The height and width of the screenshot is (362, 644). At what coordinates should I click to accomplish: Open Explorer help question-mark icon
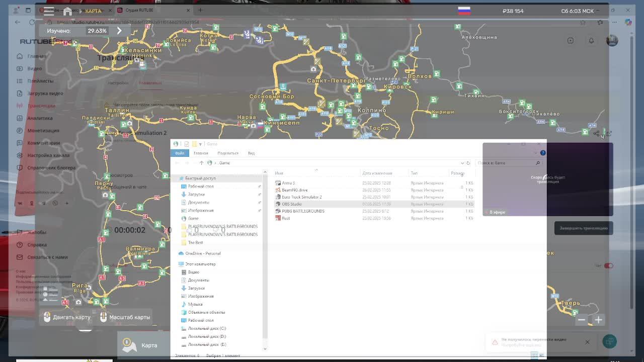pos(543,153)
